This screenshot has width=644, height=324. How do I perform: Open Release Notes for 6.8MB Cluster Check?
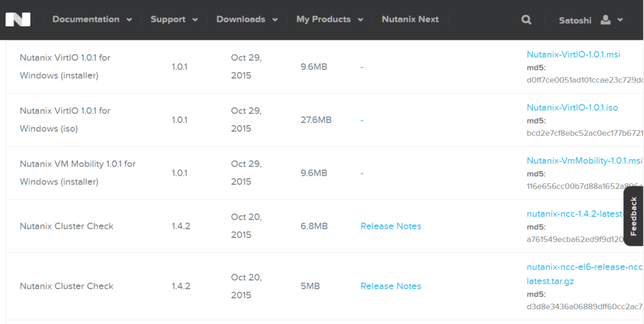[390, 226]
